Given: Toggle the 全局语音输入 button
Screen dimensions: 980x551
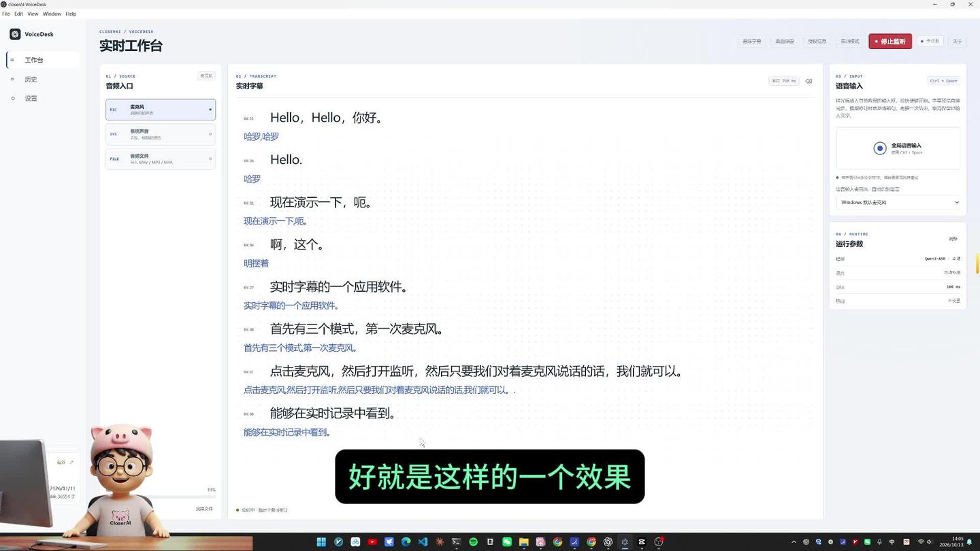Looking at the screenshot, I should coord(898,148).
